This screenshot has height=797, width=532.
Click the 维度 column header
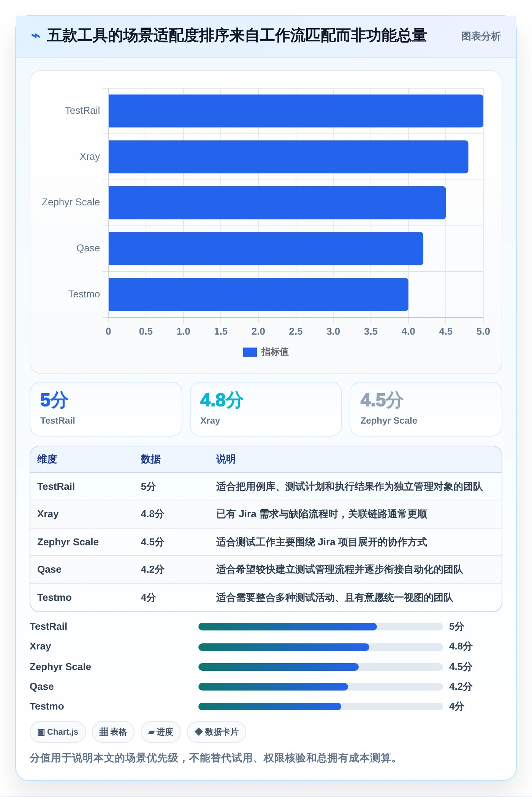(47, 459)
